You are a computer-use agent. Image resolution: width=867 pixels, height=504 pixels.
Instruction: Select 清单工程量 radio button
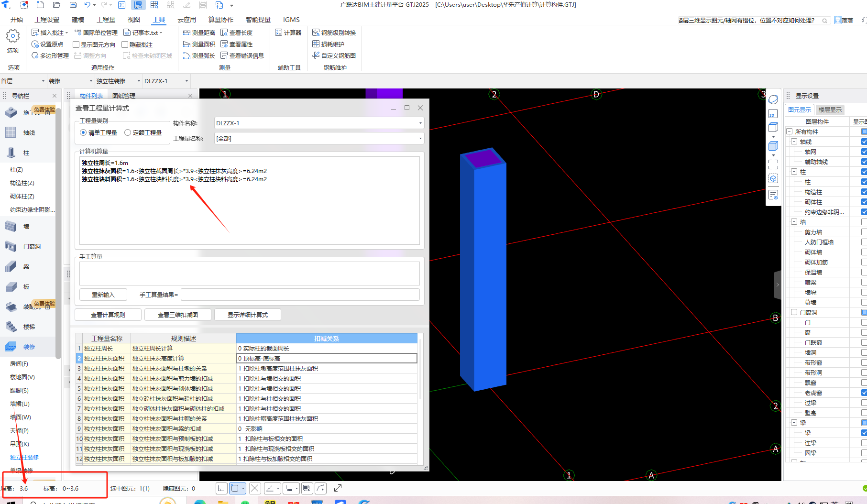click(x=83, y=132)
